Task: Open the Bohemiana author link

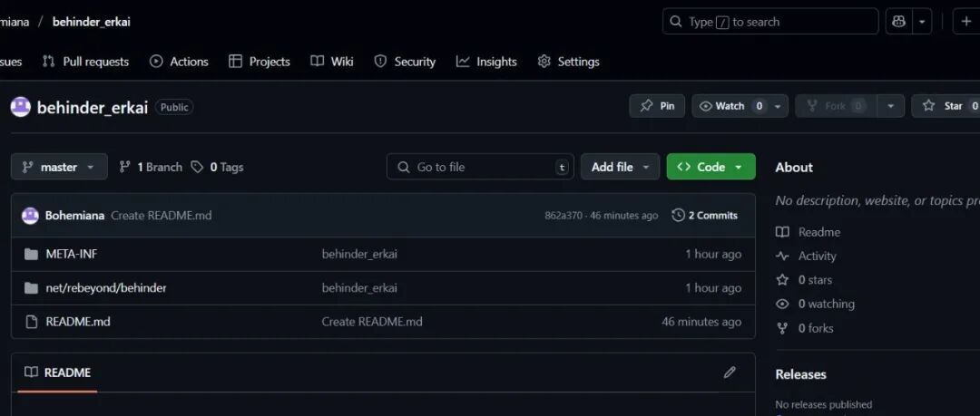Action: pyautogui.click(x=74, y=216)
